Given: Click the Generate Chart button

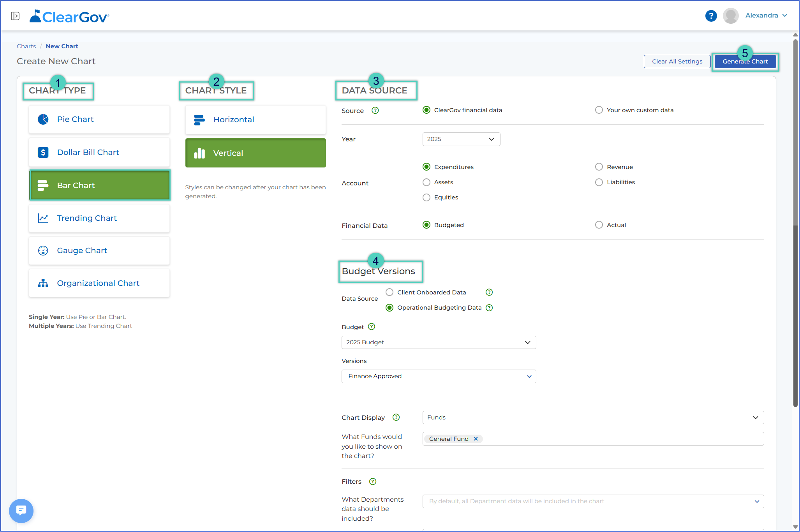Looking at the screenshot, I should point(745,62).
